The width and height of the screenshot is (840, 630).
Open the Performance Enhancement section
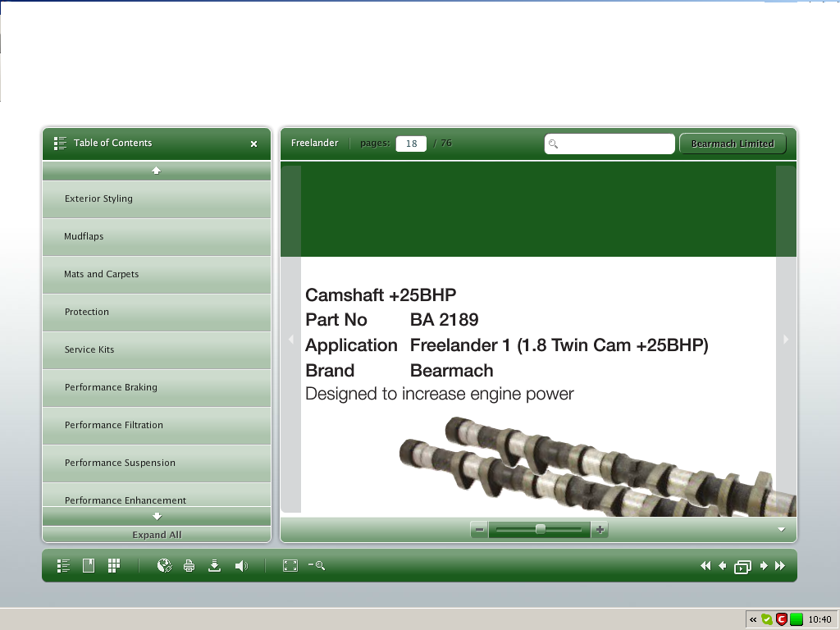pos(157,495)
